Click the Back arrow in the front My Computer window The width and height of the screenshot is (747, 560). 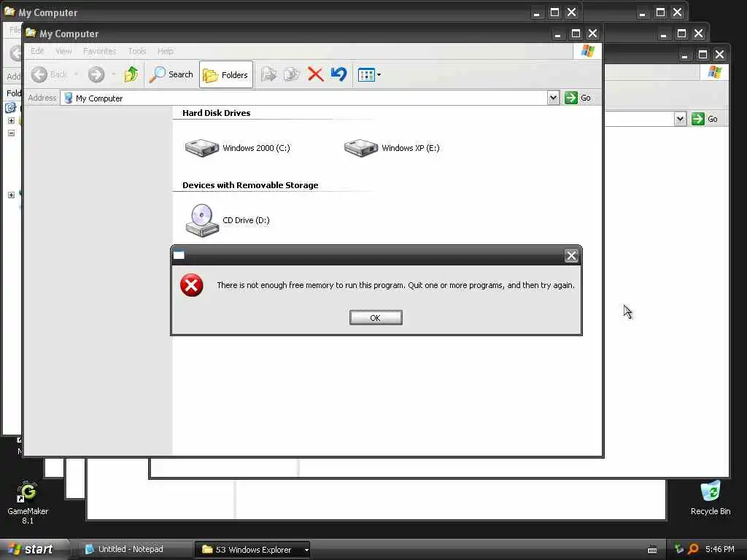39,74
